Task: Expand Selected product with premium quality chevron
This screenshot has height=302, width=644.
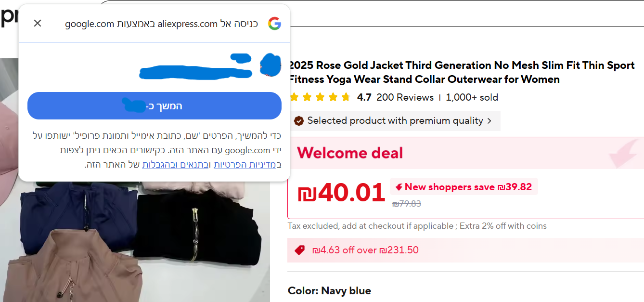Action: pyautogui.click(x=489, y=121)
